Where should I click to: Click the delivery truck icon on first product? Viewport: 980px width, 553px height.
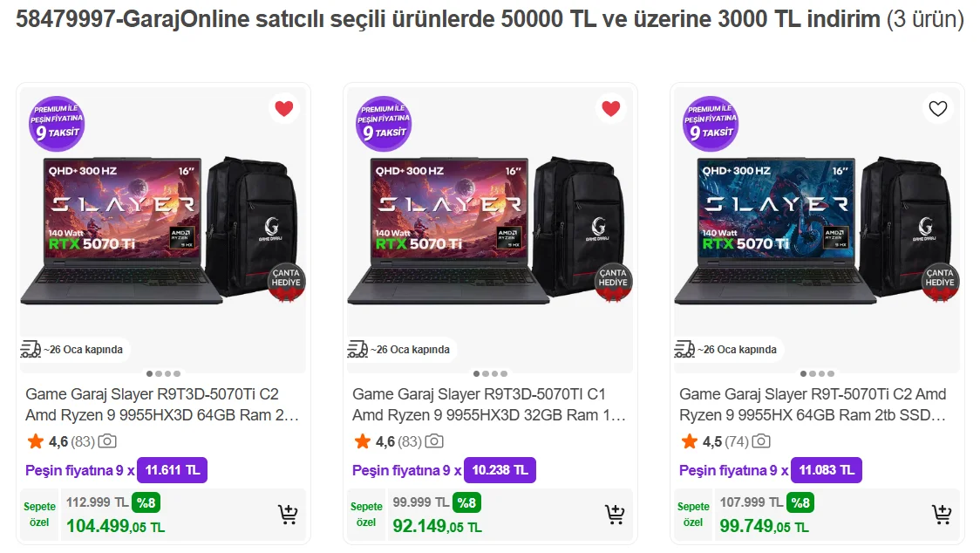coord(31,349)
